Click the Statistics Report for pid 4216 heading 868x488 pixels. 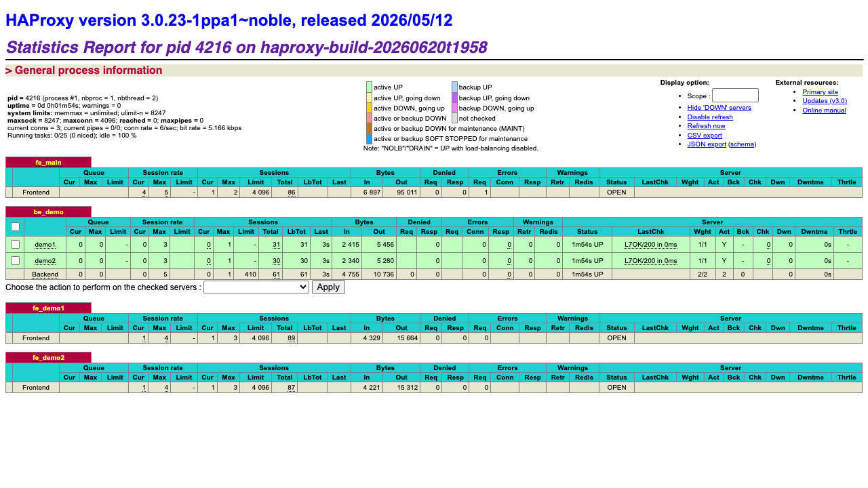(x=246, y=47)
